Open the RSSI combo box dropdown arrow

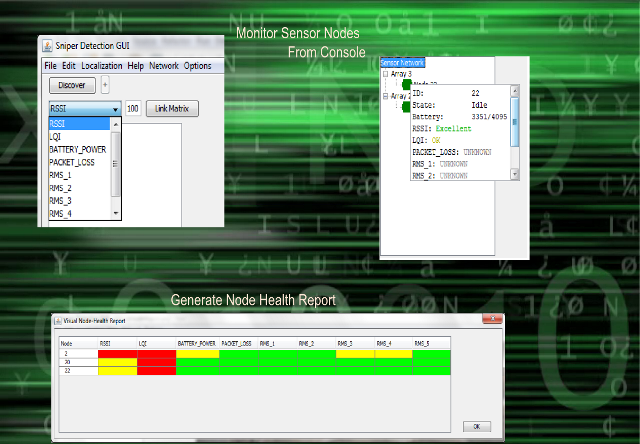coord(115,109)
